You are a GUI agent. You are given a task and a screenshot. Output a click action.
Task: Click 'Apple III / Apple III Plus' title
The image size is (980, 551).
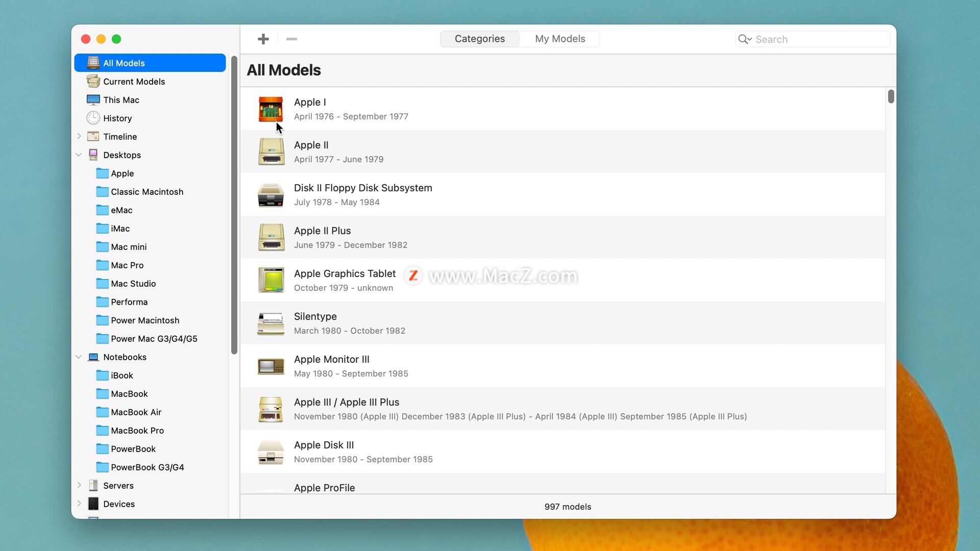[347, 402]
